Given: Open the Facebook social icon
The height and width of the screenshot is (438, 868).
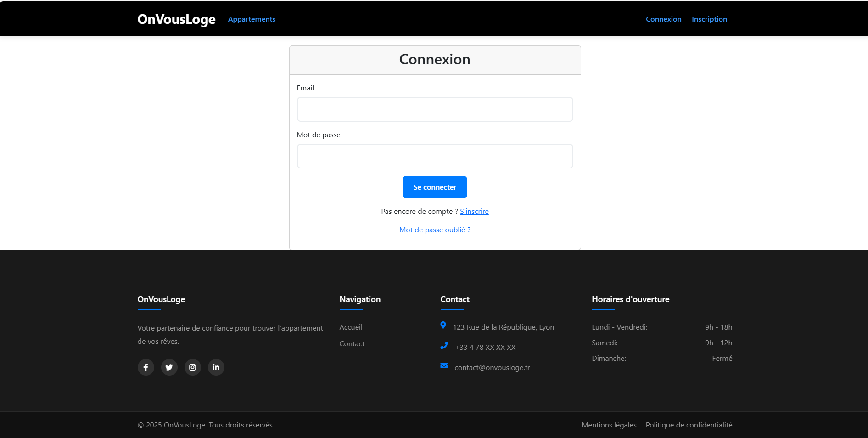Looking at the screenshot, I should 146,367.
